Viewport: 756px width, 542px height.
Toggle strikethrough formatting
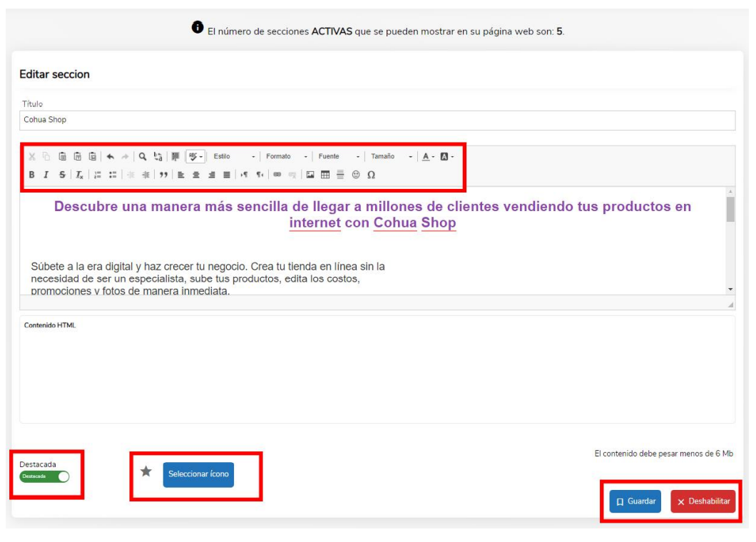click(x=62, y=175)
